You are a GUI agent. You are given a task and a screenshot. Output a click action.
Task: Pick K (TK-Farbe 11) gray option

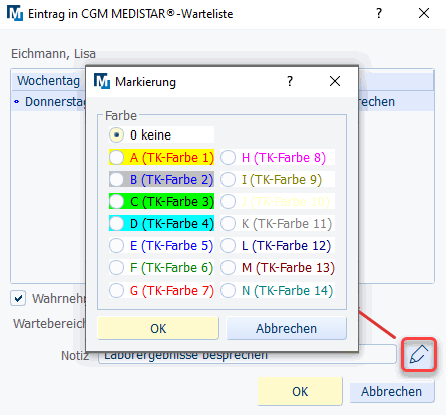pos(277,223)
